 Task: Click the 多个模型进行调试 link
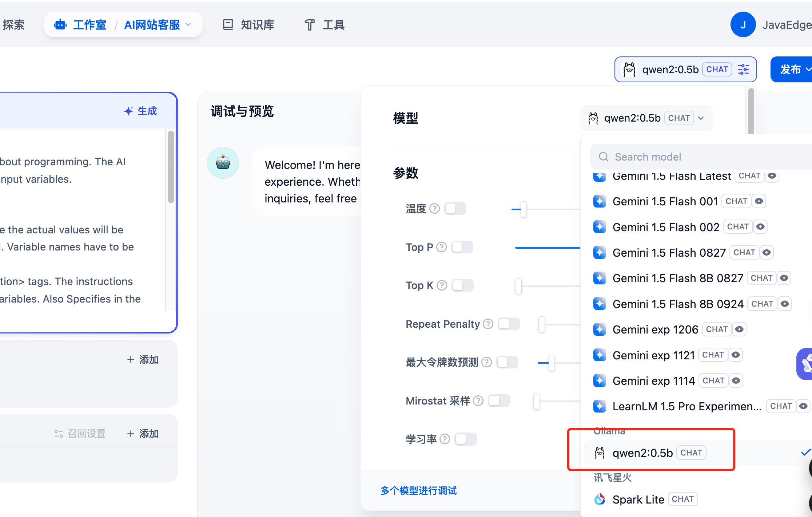[x=418, y=491]
